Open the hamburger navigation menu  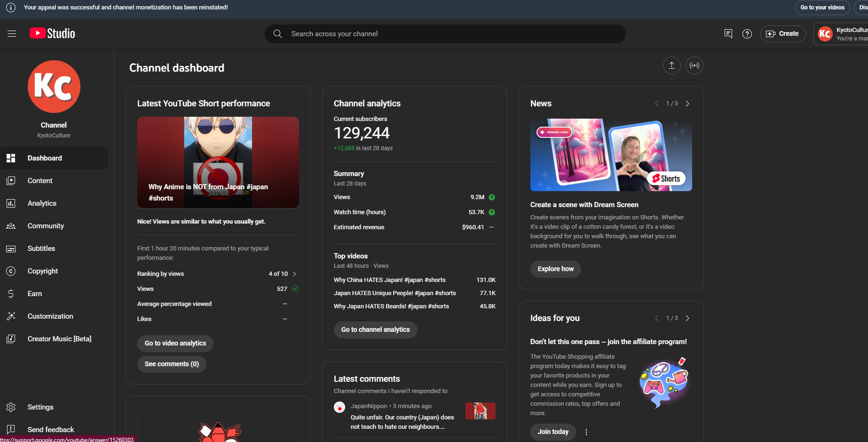[x=12, y=33]
